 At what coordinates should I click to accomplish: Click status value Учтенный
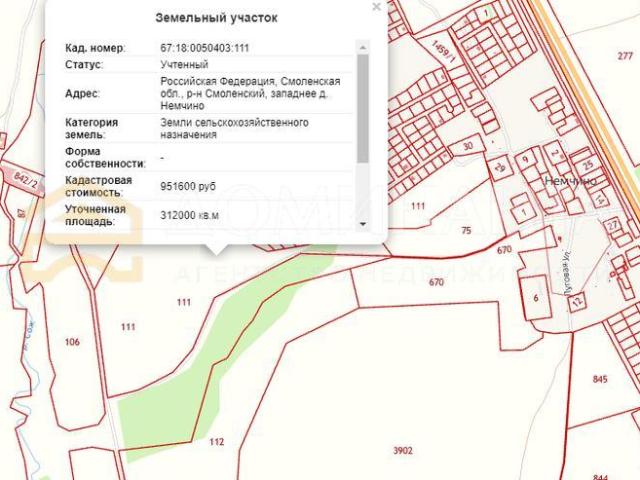(x=184, y=64)
